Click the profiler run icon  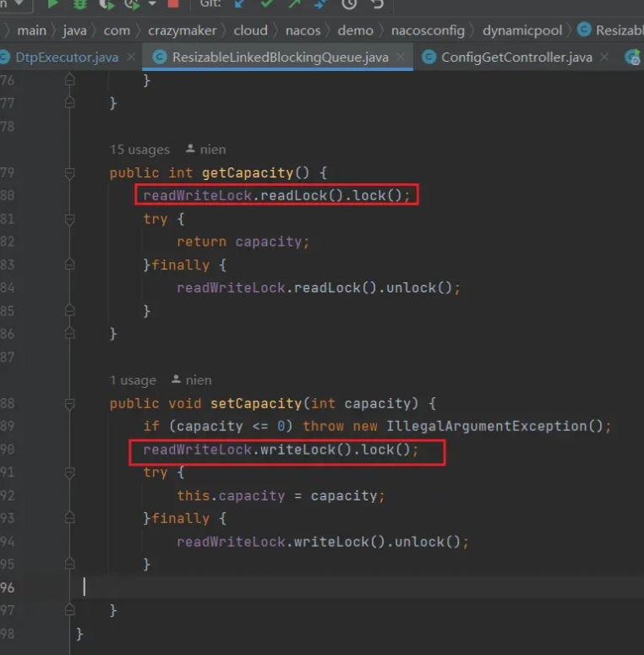coord(133,4)
